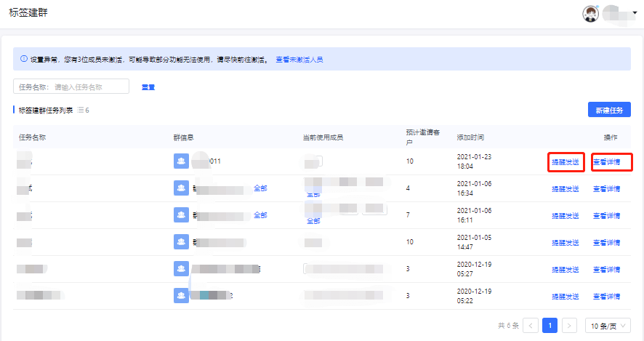
Task: Click the group icon in the 2021-01-23 row
Action: [181, 161]
